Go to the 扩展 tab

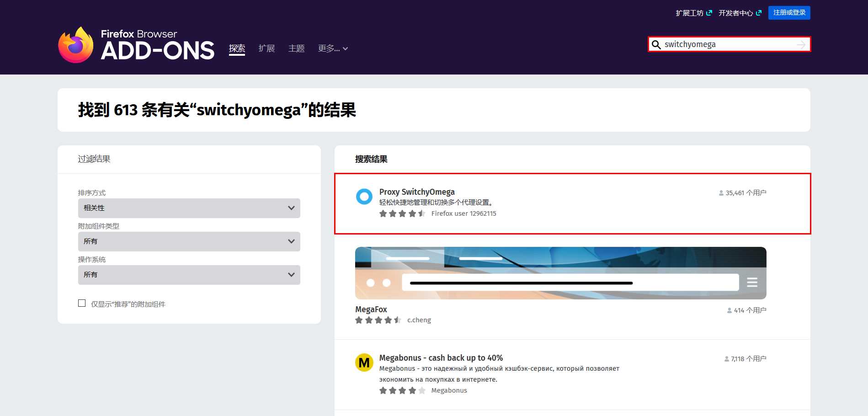point(266,48)
